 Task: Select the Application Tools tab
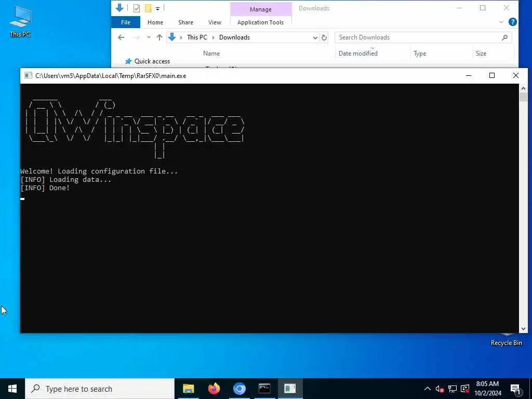pos(261,22)
